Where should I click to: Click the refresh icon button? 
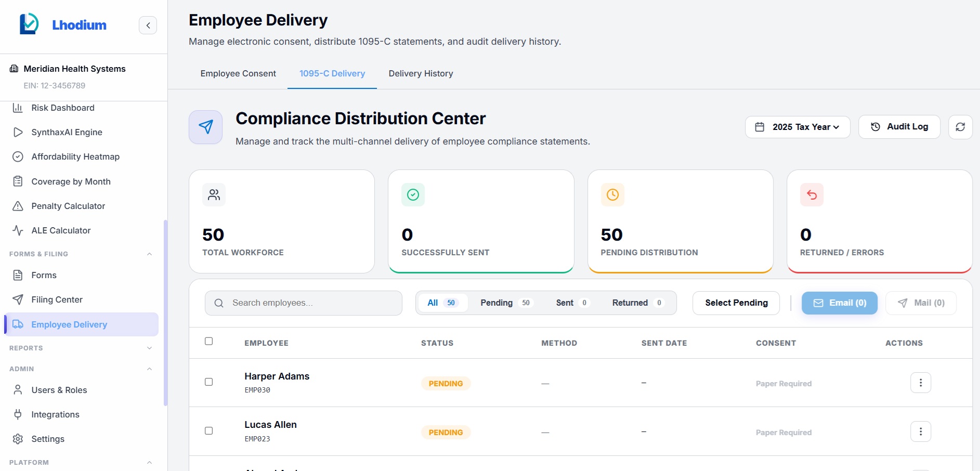coord(960,127)
